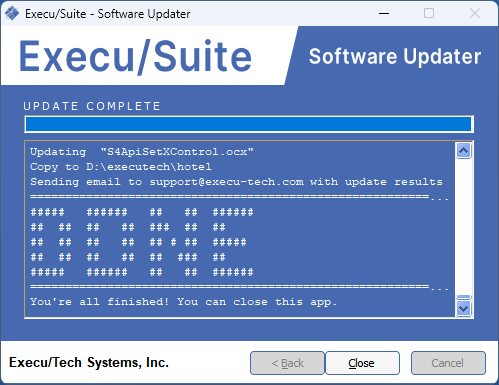Screen dimensions: 499x385
Task: Click the window close X icon
Action: coord(475,13)
